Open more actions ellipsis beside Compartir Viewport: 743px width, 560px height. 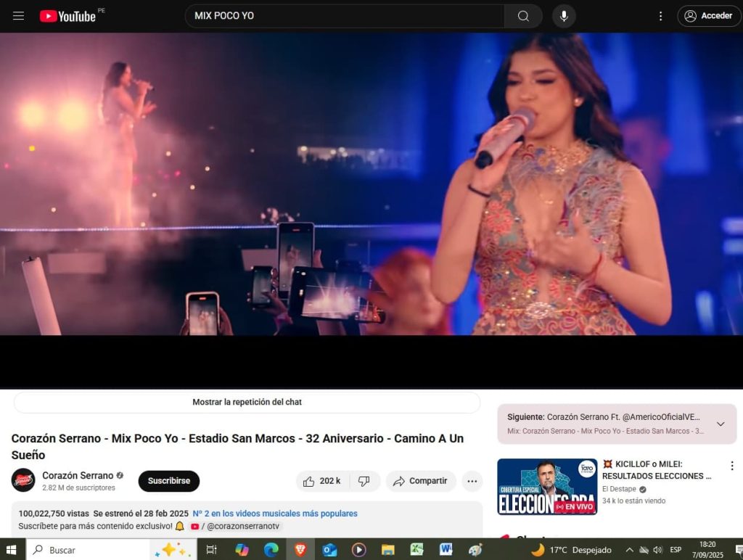click(x=472, y=481)
